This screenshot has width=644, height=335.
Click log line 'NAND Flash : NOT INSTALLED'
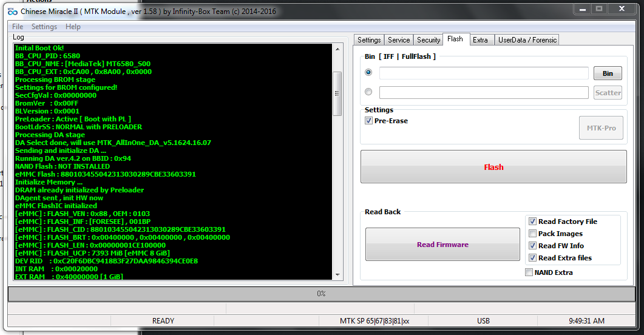point(63,166)
